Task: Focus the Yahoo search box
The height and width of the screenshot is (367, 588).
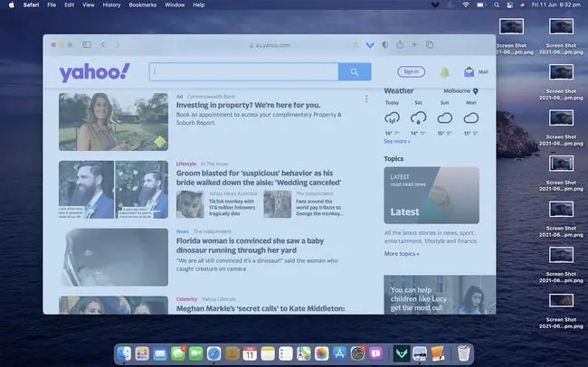Action: (x=243, y=71)
